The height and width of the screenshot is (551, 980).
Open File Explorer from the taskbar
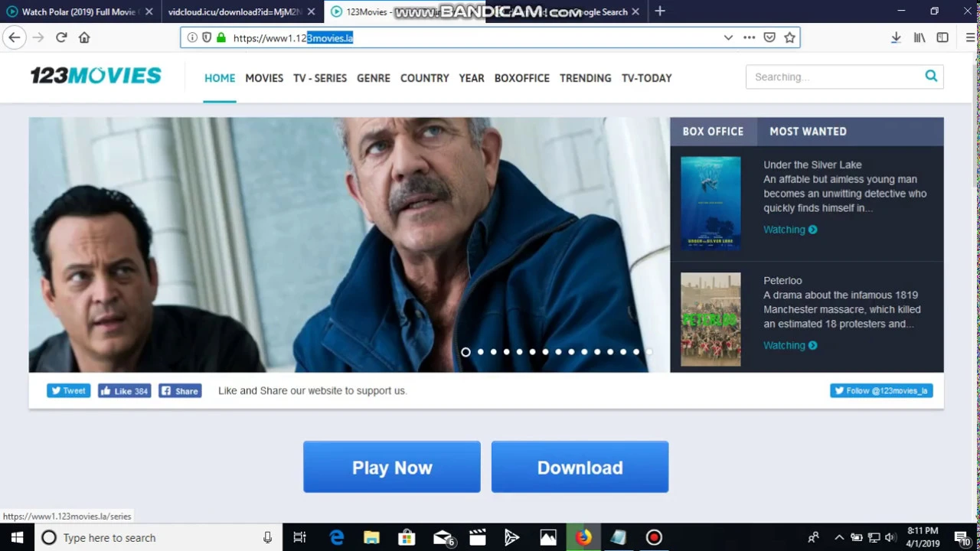click(371, 537)
